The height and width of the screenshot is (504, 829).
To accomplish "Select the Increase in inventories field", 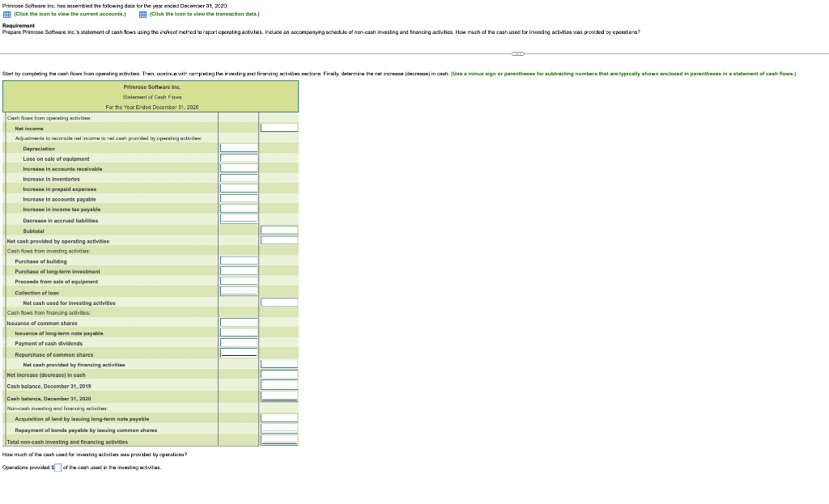I will (239, 179).
